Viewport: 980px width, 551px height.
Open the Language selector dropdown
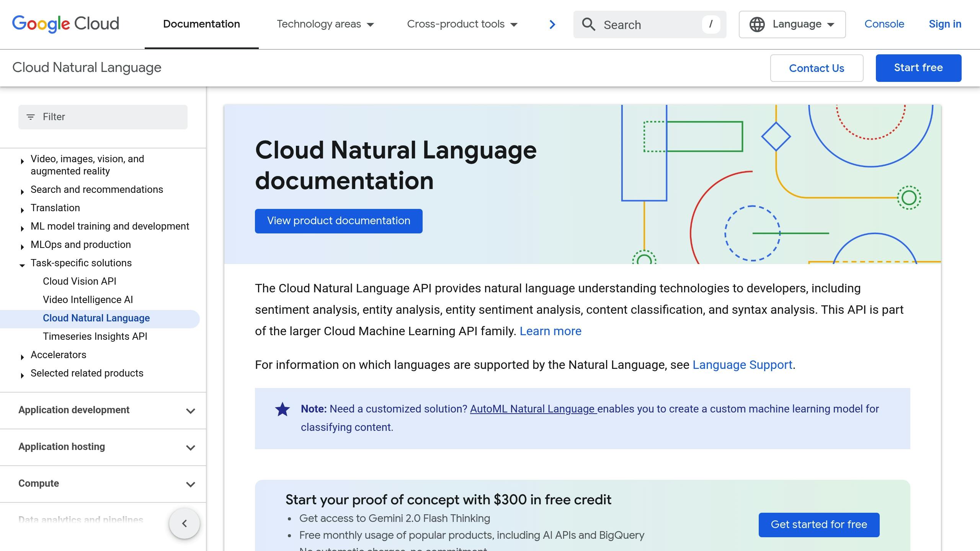click(x=792, y=24)
